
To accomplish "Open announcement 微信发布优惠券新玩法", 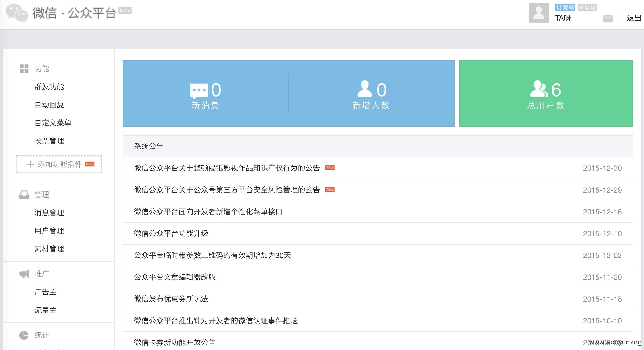I will [171, 299].
